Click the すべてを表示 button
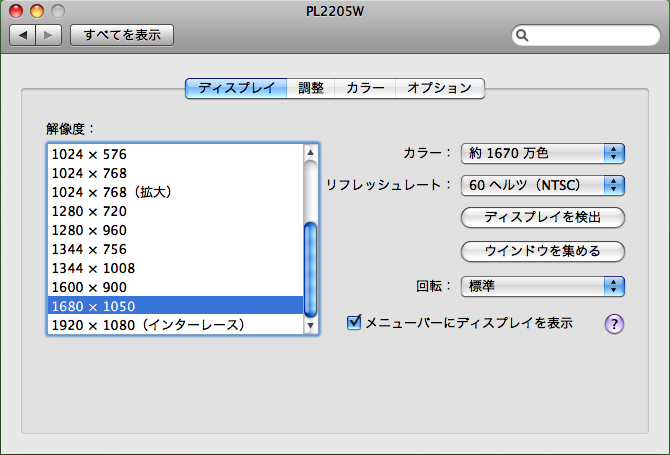 coord(122,35)
